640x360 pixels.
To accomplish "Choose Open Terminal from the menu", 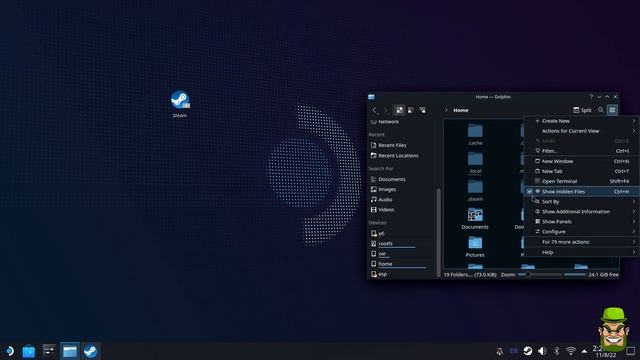I will [x=582, y=181].
